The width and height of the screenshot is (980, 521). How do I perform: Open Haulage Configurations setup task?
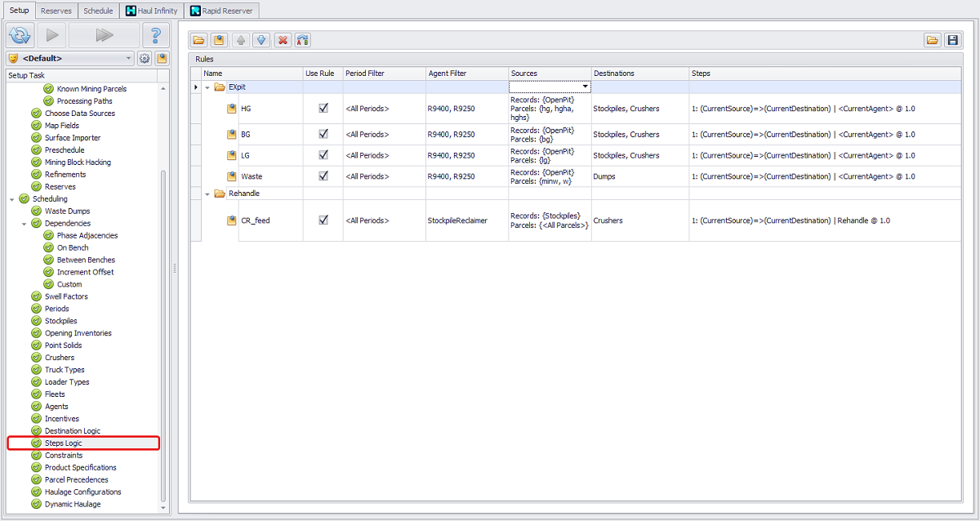(x=82, y=492)
